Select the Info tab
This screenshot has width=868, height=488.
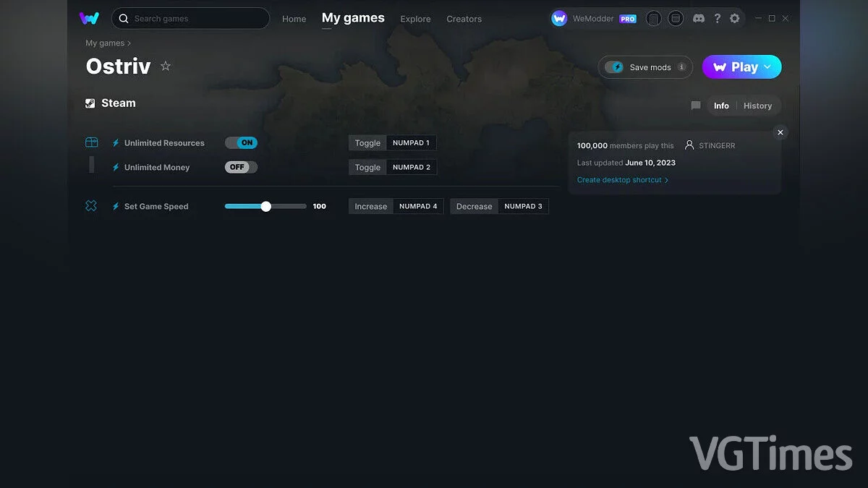pos(721,106)
